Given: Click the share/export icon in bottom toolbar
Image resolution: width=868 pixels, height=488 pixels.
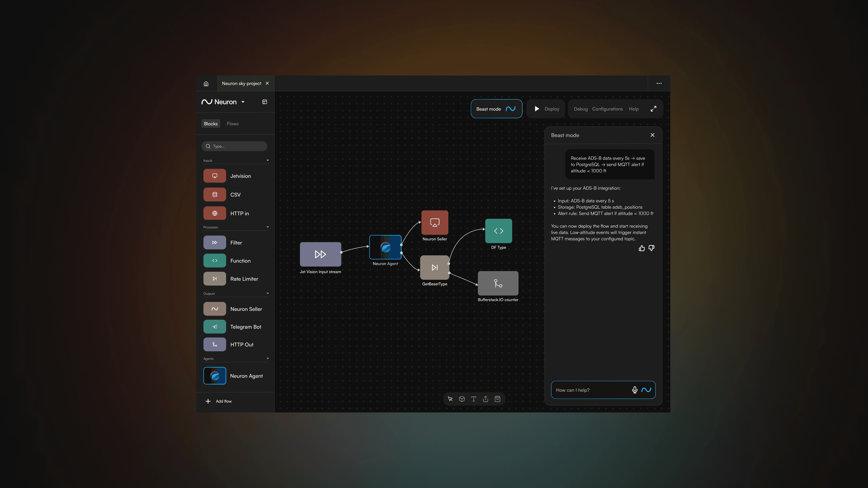Looking at the screenshot, I should [x=485, y=399].
